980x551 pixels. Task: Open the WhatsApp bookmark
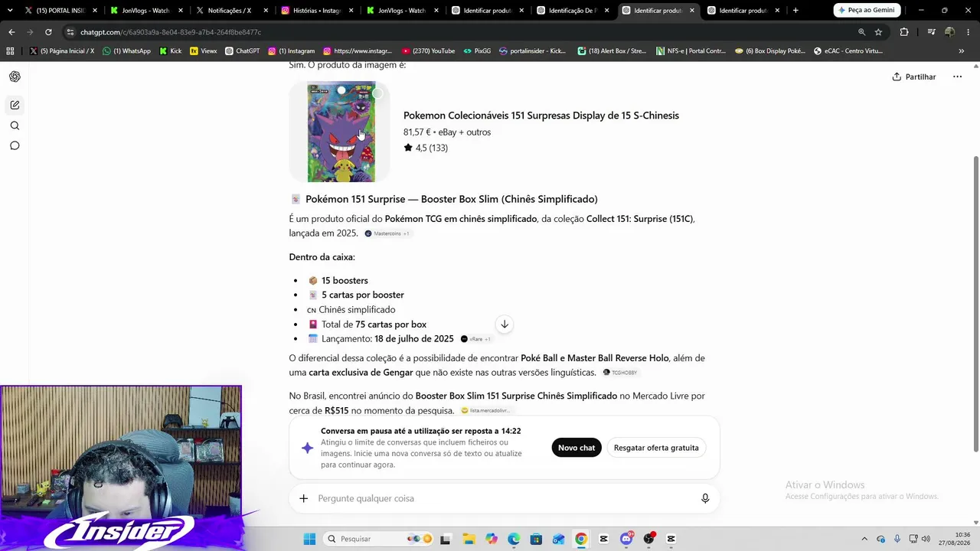(x=127, y=51)
